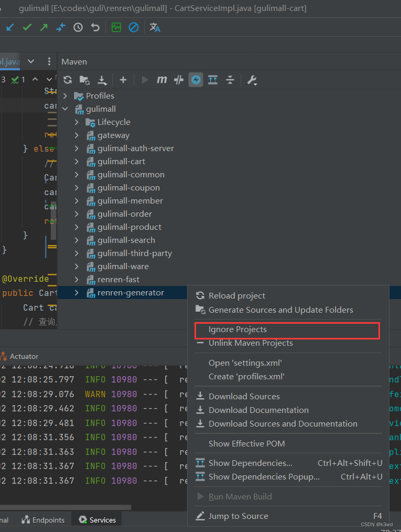Open Maven Settings wrench icon

(x=252, y=80)
